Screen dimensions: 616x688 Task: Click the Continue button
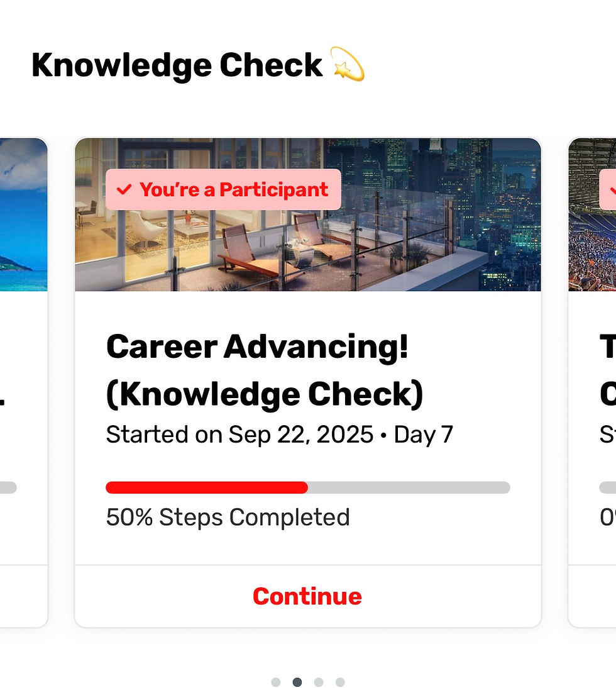307,596
